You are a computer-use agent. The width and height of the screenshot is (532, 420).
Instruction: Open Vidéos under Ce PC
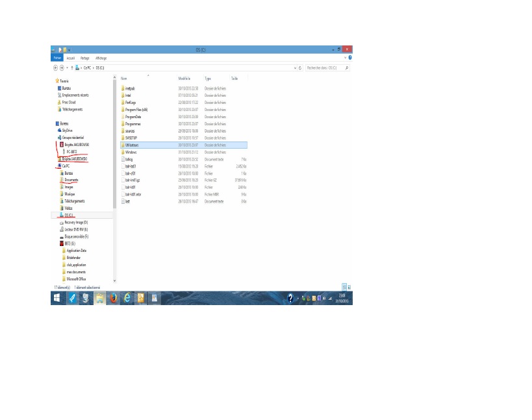click(x=69, y=208)
